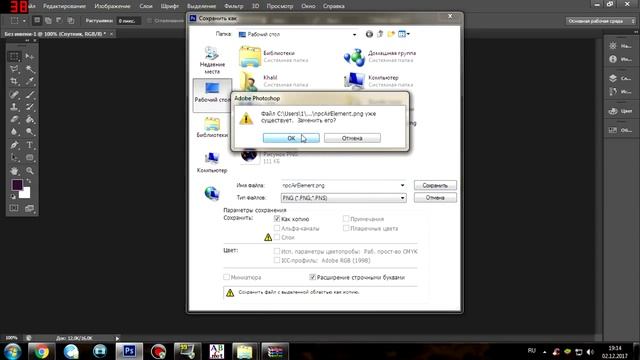
Task: Select the Eyedropper tool
Action: pyautogui.click(x=30, y=81)
